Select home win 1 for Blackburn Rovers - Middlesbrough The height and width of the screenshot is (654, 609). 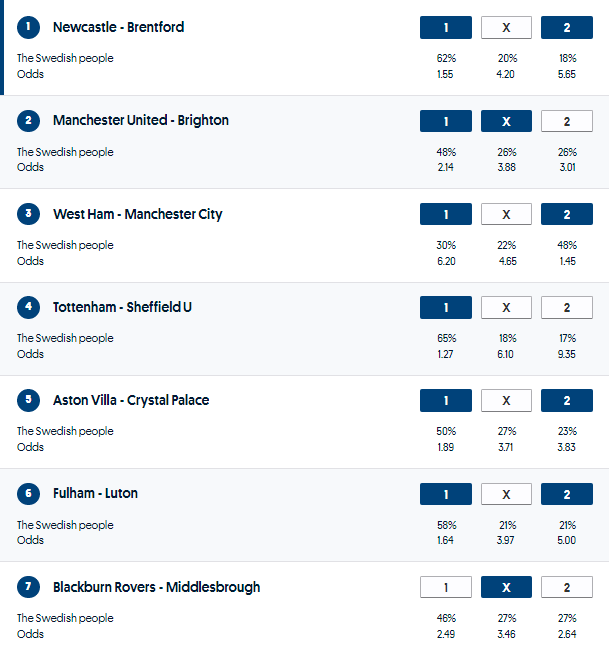pyautogui.click(x=446, y=587)
